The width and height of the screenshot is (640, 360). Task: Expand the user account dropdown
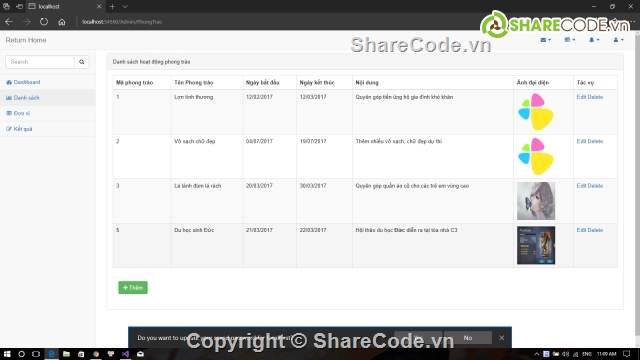[x=618, y=40]
